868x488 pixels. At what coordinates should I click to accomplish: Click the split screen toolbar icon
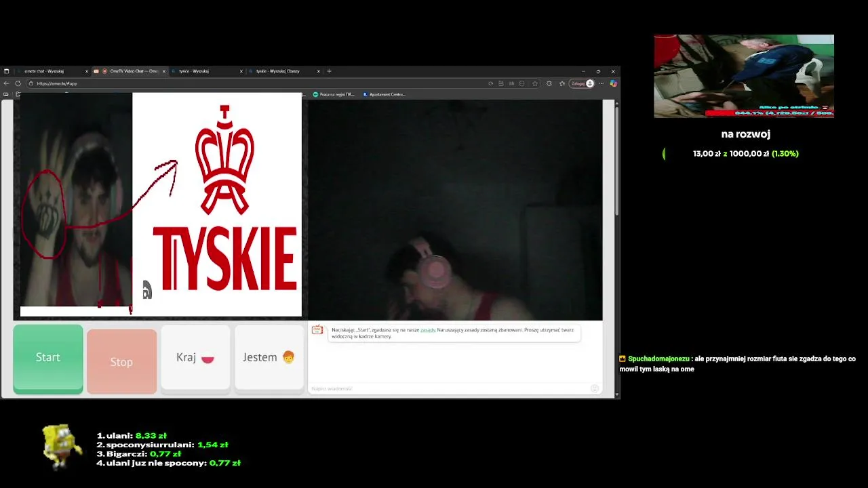(501, 83)
